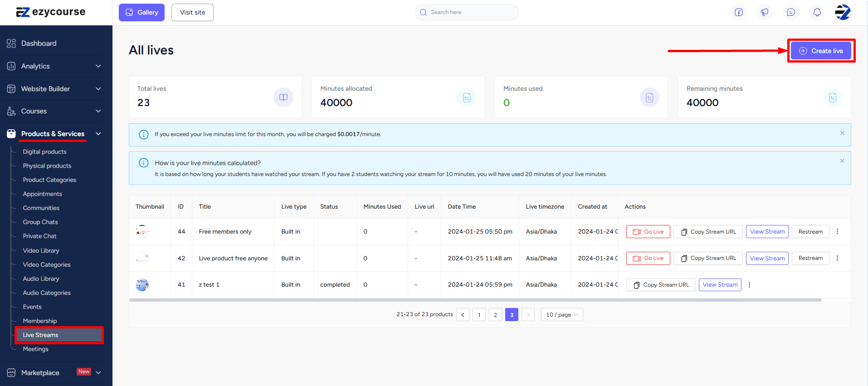The height and width of the screenshot is (386, 868).
Task: Click the ezycourse logo
Action: pos(50,12)
